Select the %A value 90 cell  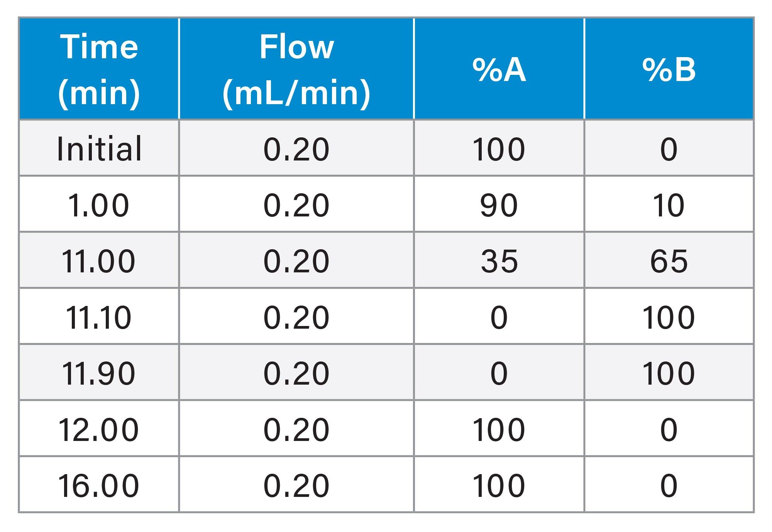click(x=499, y=204)
